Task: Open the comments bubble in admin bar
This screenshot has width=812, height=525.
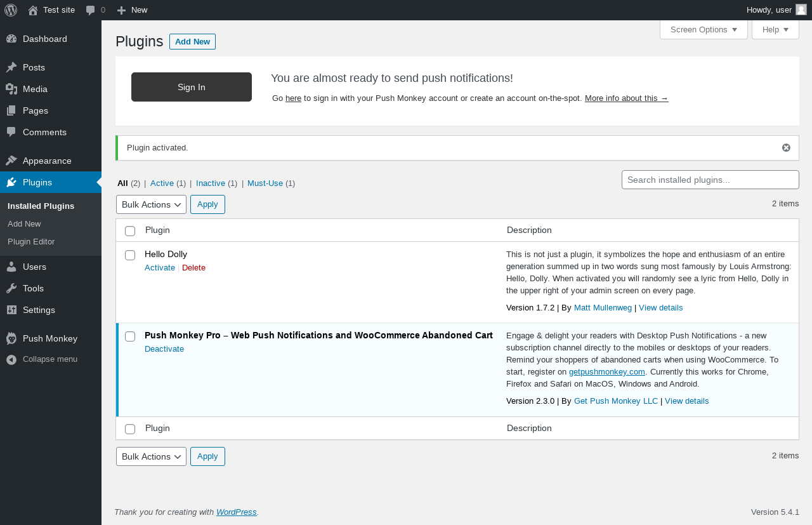Action: coord(91,10)
